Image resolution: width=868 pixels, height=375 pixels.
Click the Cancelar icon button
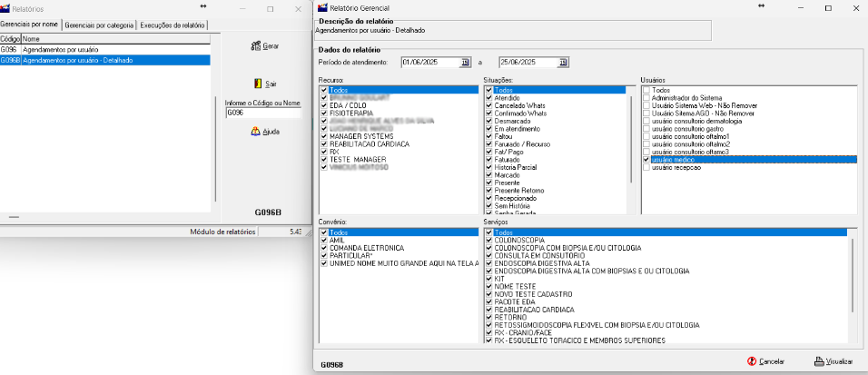coord(752,361)
